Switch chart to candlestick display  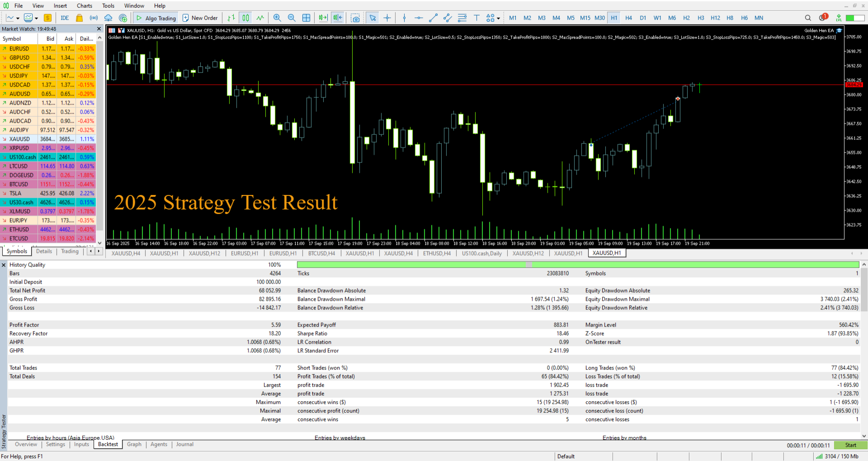click(245, 18)
